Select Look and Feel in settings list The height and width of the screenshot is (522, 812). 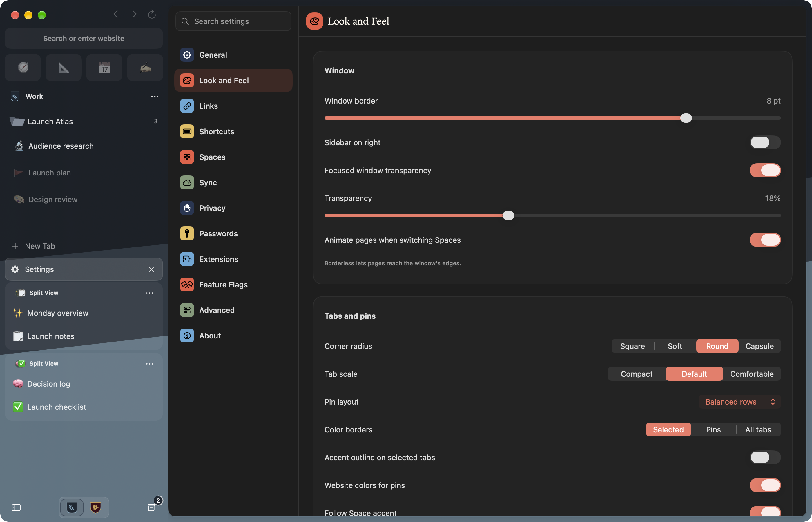[x=233, y=80]
